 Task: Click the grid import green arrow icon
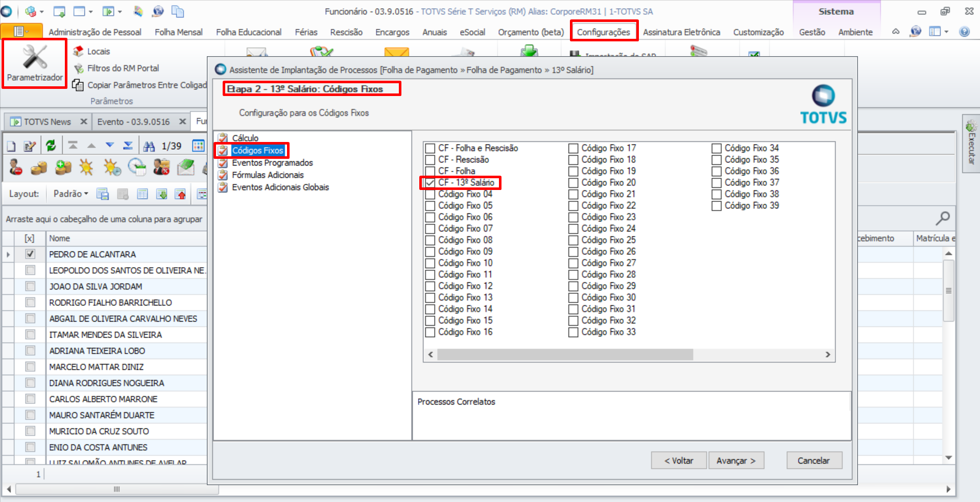tap(162, 194)
